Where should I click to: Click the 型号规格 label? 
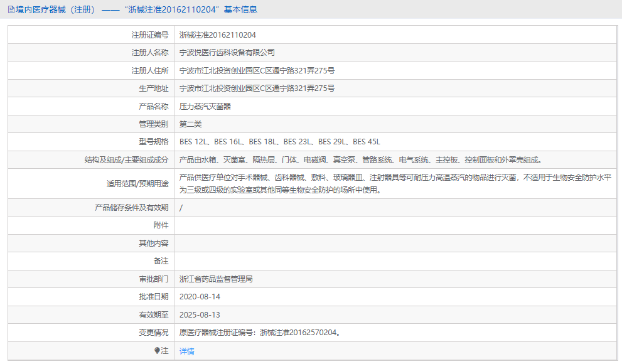[x=154, y=142]
